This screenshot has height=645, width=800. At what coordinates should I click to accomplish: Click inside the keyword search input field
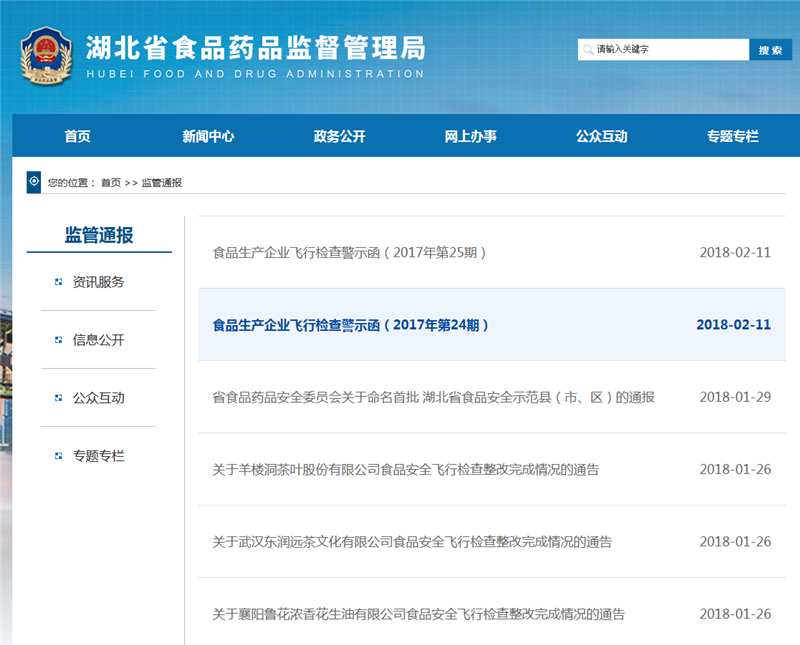pyautogui.click(x=665, y=49)
